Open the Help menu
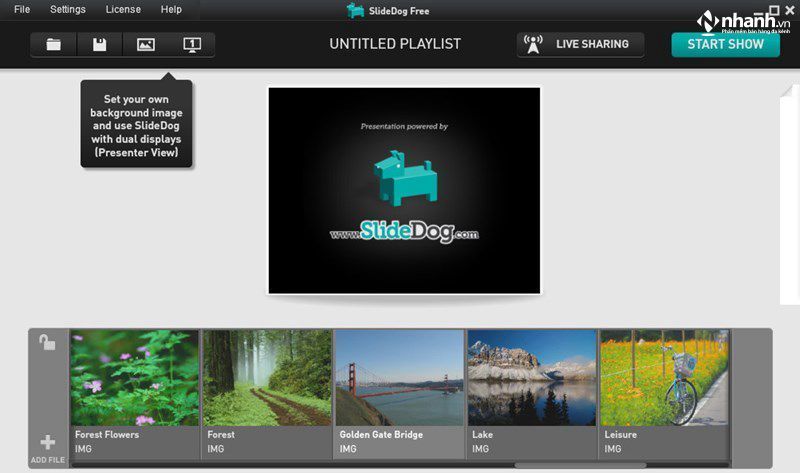Image resolution: width=800 pixels, height=473 pixels. pos(171,9)
